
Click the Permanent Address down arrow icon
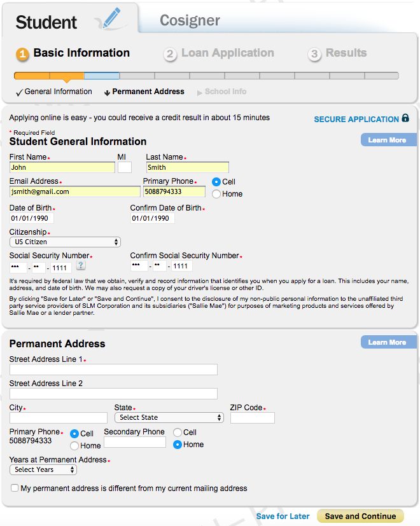coord(107,93)
